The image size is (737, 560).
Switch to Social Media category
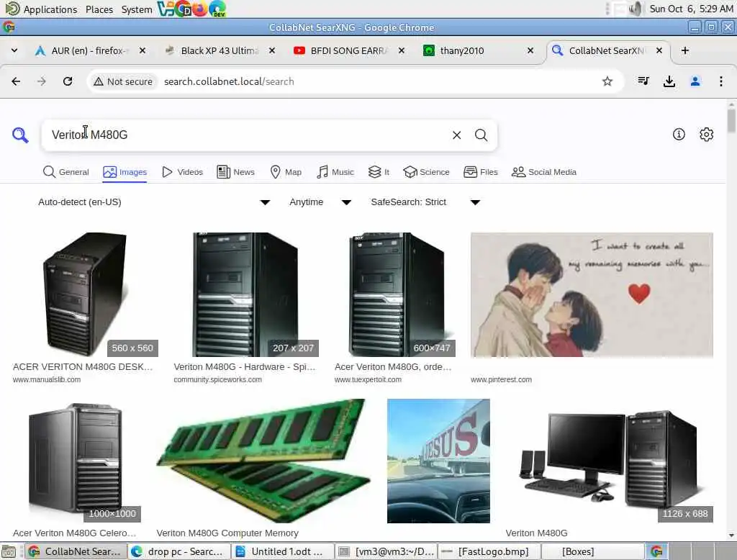[544, 172]
